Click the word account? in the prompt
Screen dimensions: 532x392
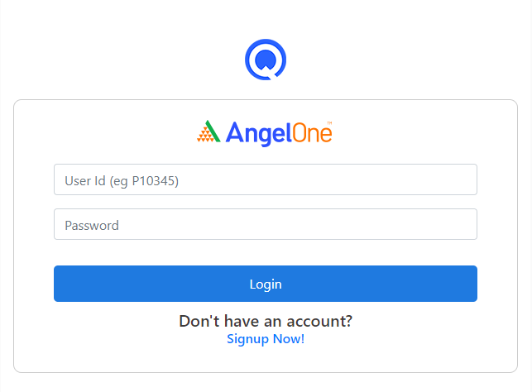tap(319, 321)
